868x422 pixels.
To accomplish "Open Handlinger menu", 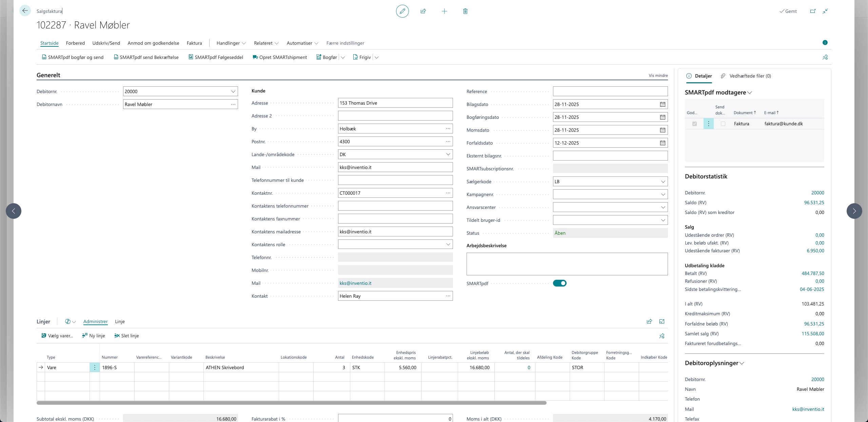I will click(231, 43).
